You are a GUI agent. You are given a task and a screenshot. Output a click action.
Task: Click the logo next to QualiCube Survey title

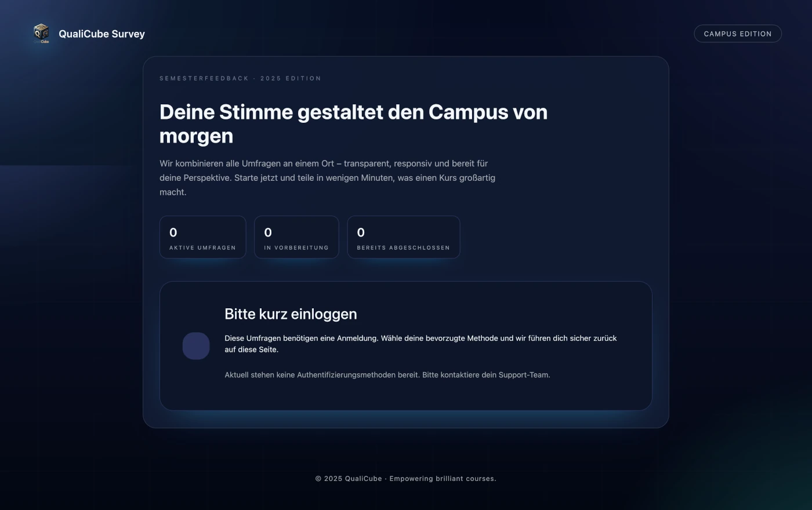click(x=41, y=33)
